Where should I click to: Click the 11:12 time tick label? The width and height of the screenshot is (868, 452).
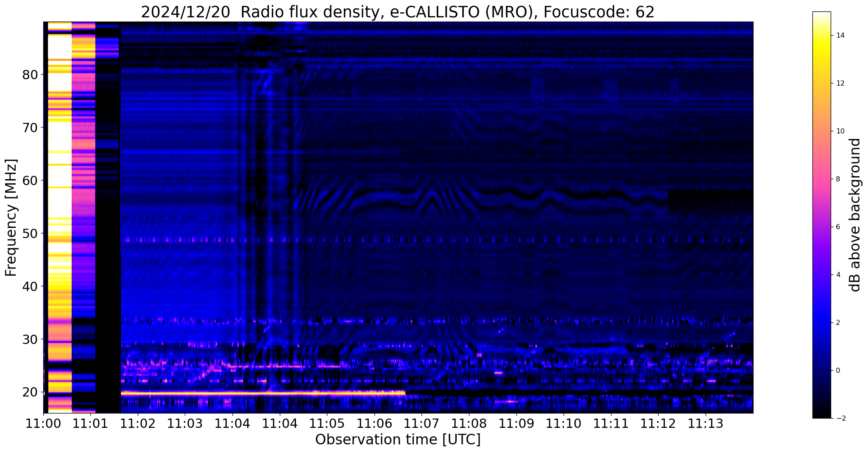point(658,423)
